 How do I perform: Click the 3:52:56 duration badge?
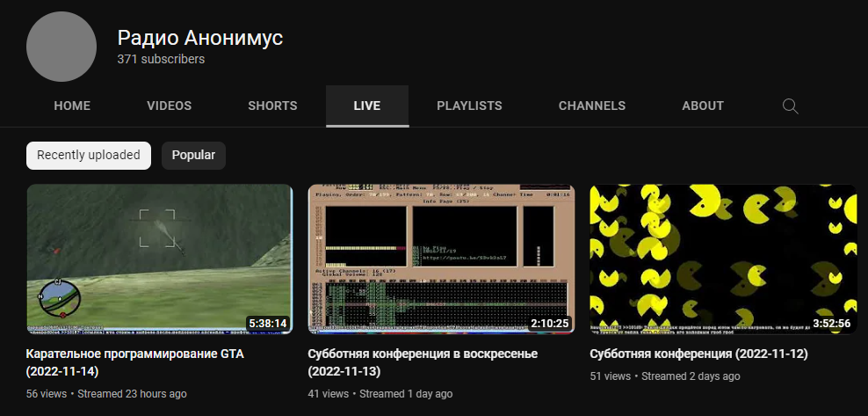click(x=831, y=324)
